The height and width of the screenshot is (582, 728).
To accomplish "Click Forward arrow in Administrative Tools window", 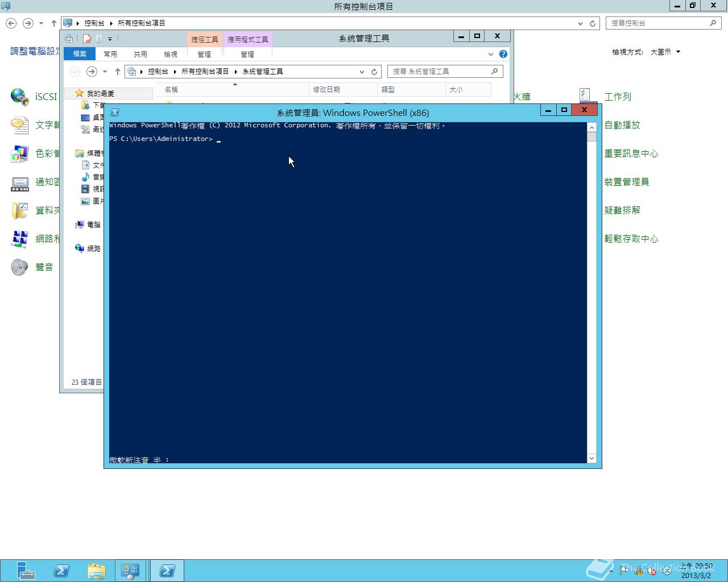I will tap(91, 72).
